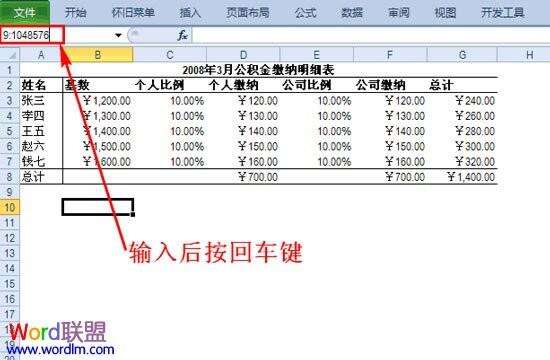Expand the Name Box dropdown arrow
The width and height of the screenshot is (550, 360).
118,35
